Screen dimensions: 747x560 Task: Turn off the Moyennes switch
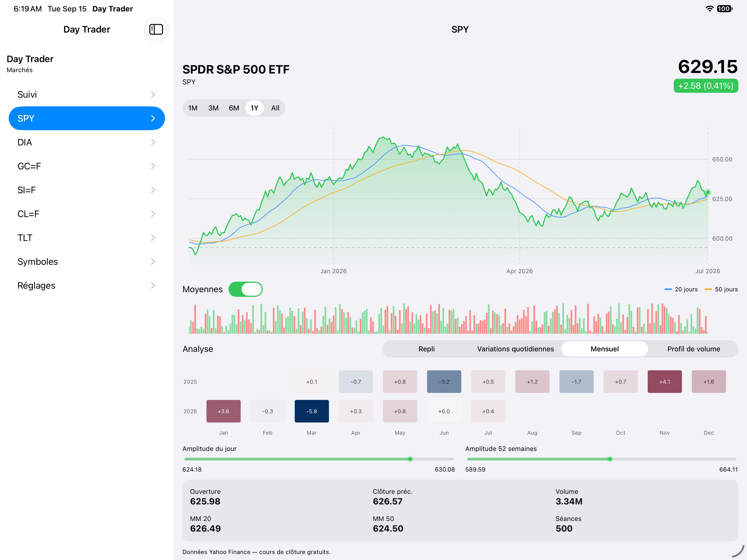245,289
